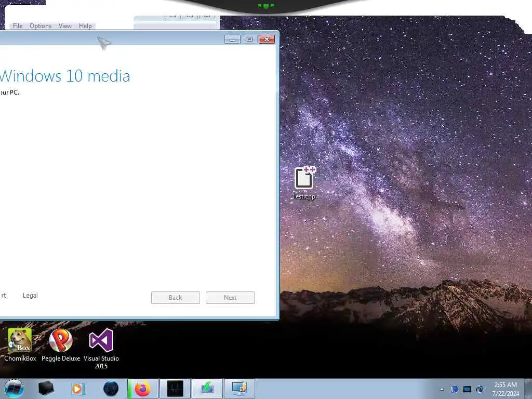Open the Legal link in setup

(x=30, y=296)
